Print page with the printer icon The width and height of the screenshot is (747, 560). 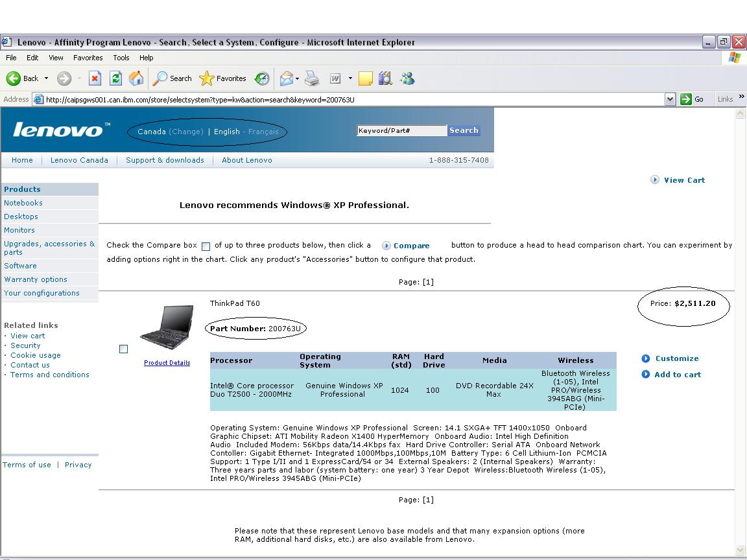311,78
